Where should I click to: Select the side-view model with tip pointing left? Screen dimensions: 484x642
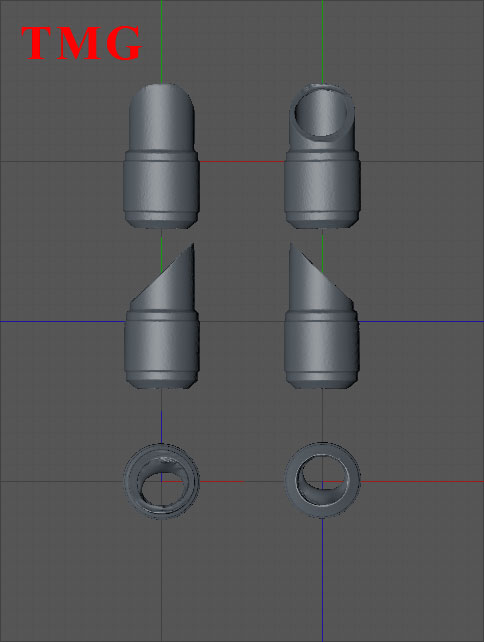[x=322, y=316]
